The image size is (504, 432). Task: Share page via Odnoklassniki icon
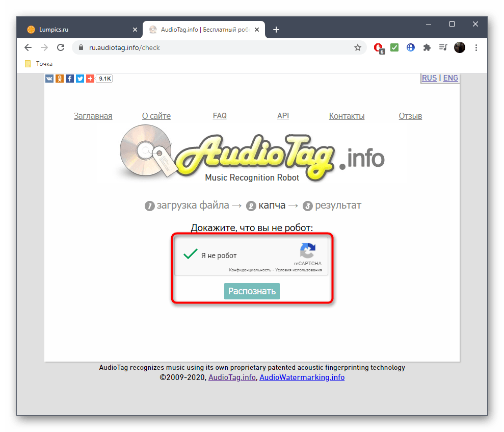[x=60, y=79]
